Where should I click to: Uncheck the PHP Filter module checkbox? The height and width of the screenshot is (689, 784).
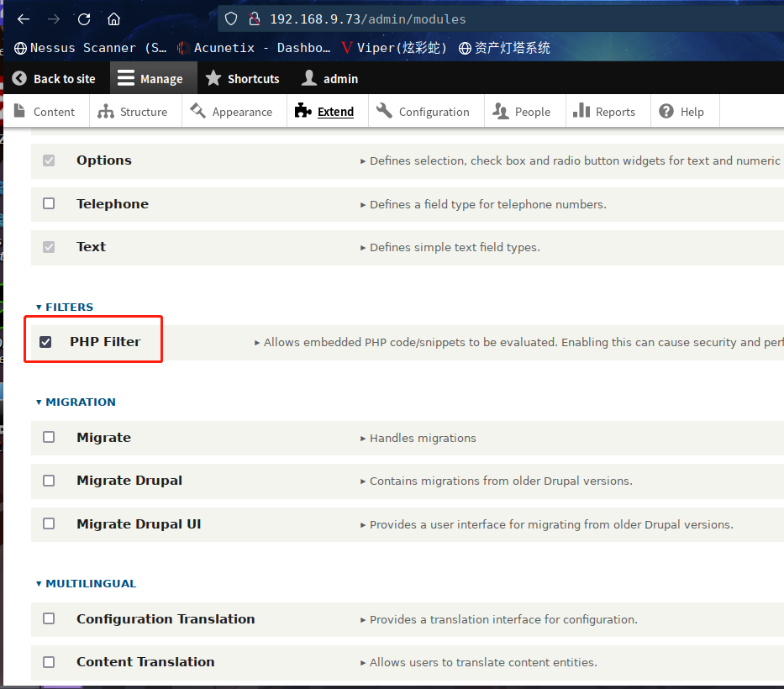tap(45, 342)
